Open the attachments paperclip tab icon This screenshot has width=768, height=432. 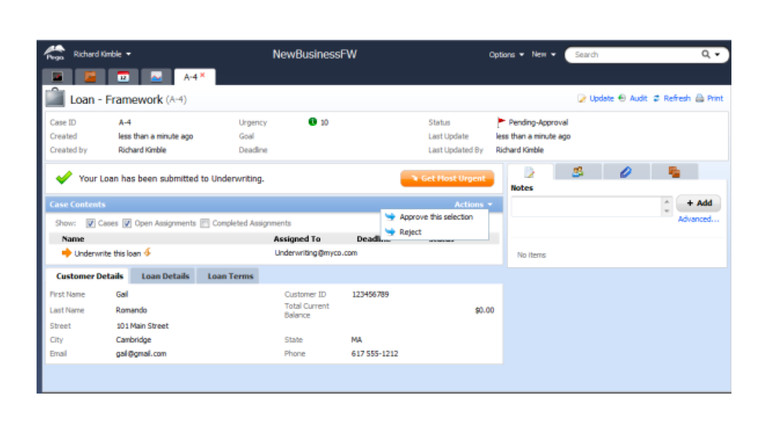[x=626, y=172]
